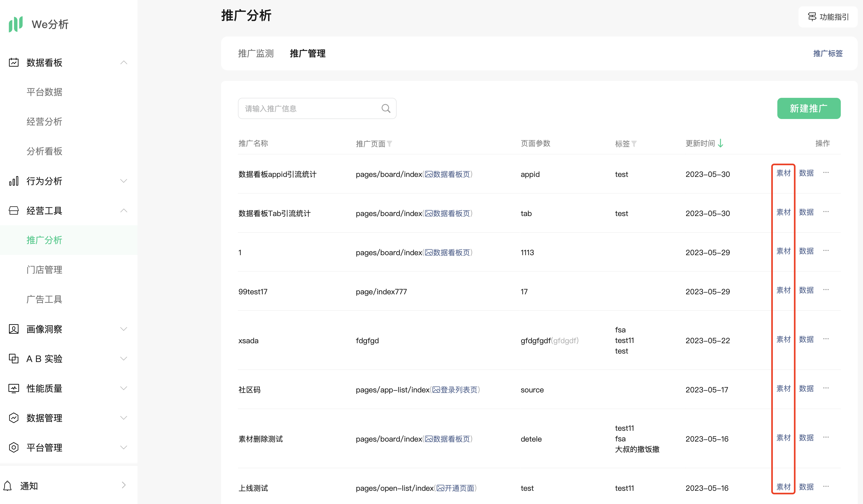Click 数据 for 上线测试 row
Image resolution: width=863 pixels, height=504 pixels.
[806, 487]
